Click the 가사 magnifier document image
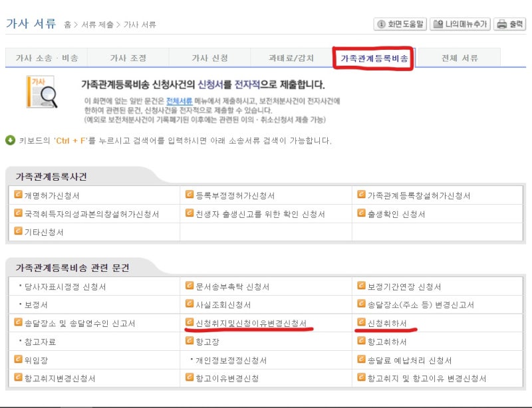Screen dimensions: 532x408 (42, 92)
